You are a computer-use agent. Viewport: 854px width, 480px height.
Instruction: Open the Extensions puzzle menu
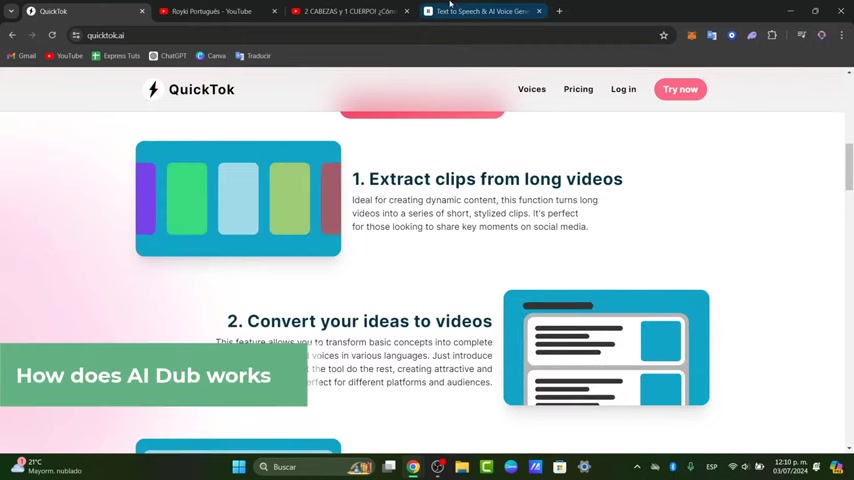pyautogui.click(x=772, y=35)
